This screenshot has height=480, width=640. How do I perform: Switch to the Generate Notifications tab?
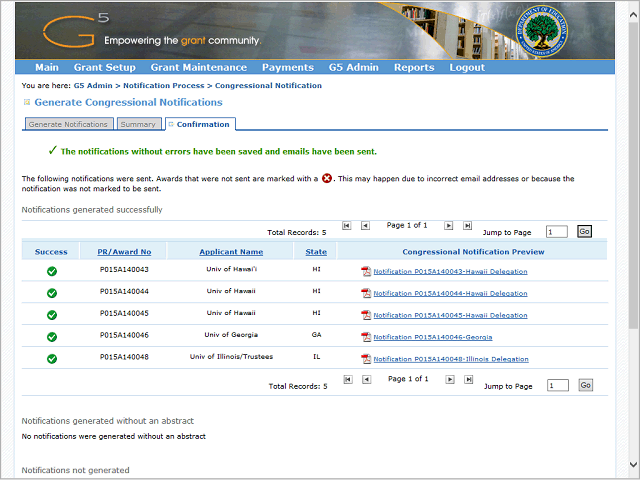click(68, 125)
